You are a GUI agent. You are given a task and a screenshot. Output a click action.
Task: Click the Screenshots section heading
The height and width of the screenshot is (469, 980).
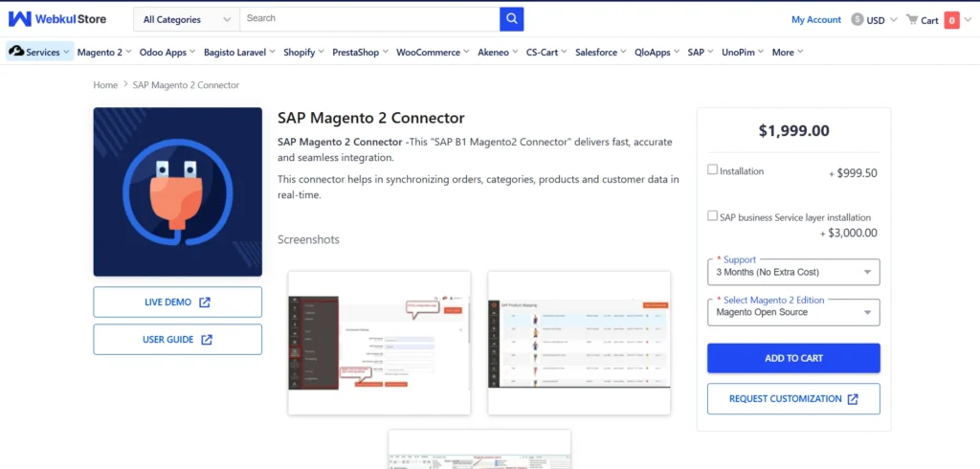(x=309, y=239)
